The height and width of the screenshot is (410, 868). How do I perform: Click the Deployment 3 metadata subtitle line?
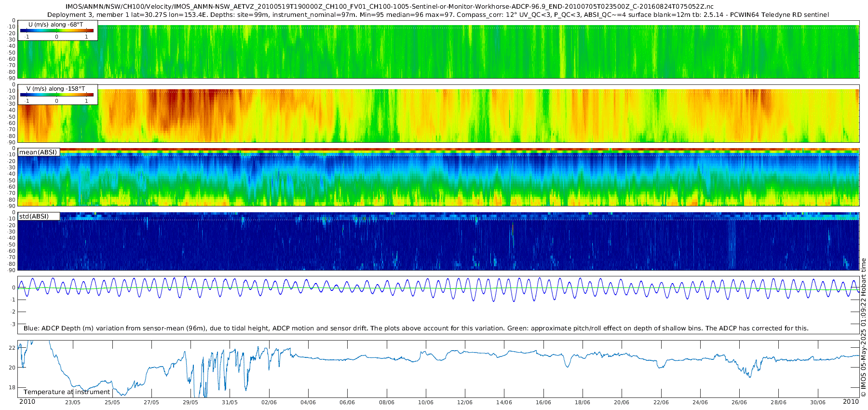tap(438, 15)
